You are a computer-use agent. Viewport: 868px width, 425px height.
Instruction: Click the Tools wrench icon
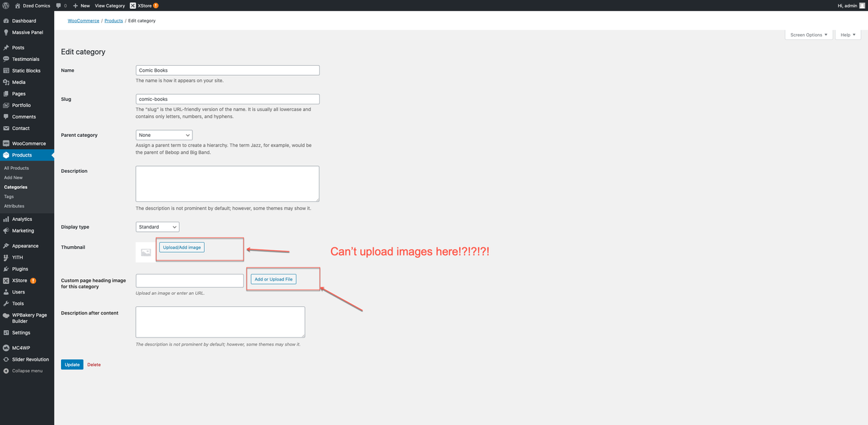point(6,304)
